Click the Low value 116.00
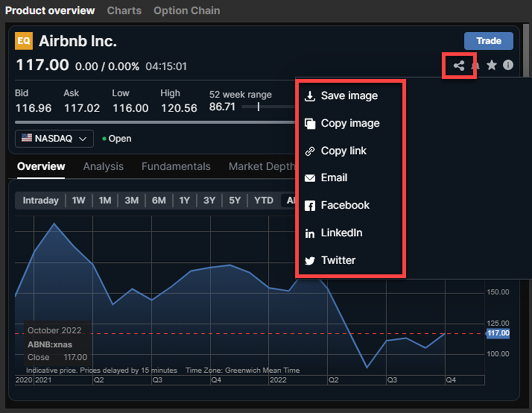Image resolution: width=532 pixels, height=413 pixels. 130,108
